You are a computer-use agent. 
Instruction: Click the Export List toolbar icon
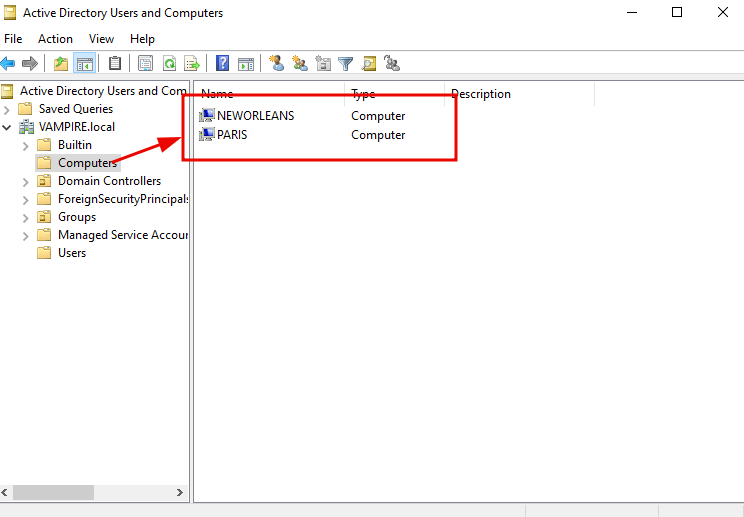pyautogui.click(x=192, y=63)
